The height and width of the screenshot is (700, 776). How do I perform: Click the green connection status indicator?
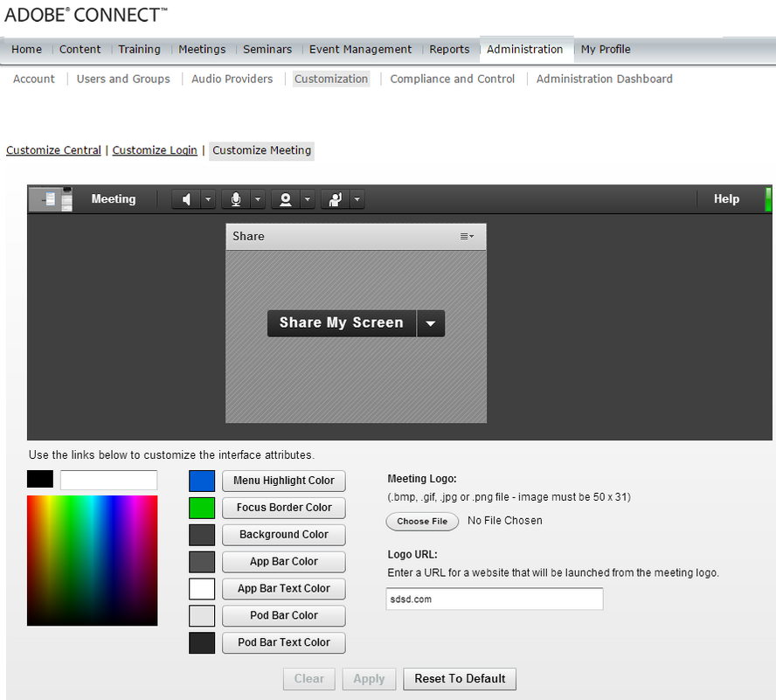click(769, 198)
